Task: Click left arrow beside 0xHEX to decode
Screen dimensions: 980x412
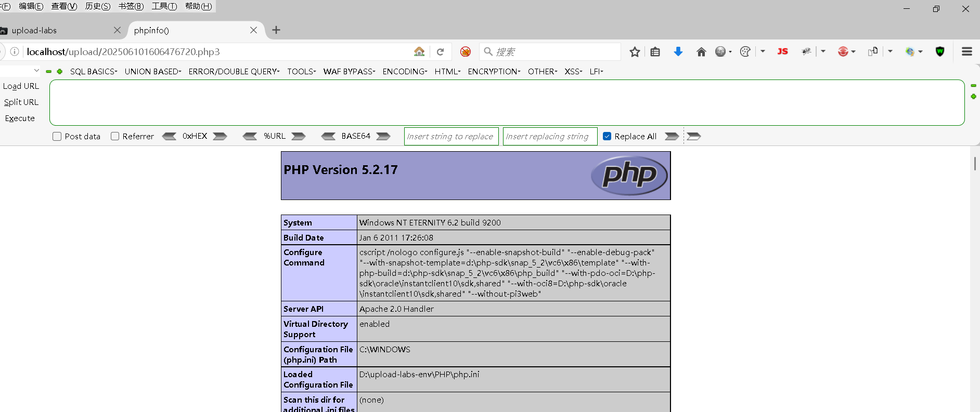Action: [169, 136]
